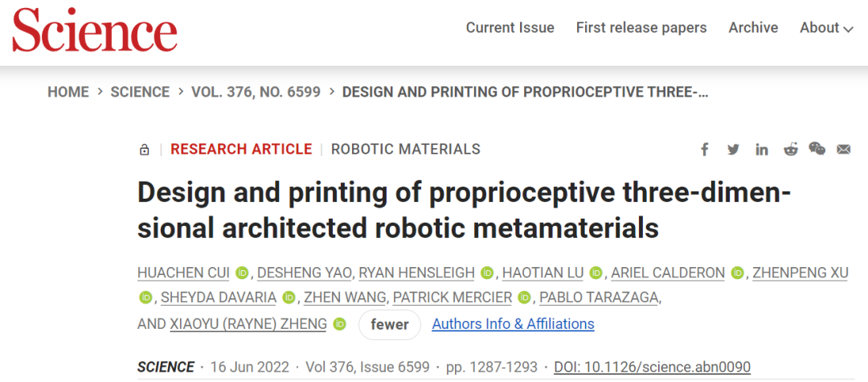Share article on LinkedIn
The image size is (868, 382).
[x=762, y=150]
